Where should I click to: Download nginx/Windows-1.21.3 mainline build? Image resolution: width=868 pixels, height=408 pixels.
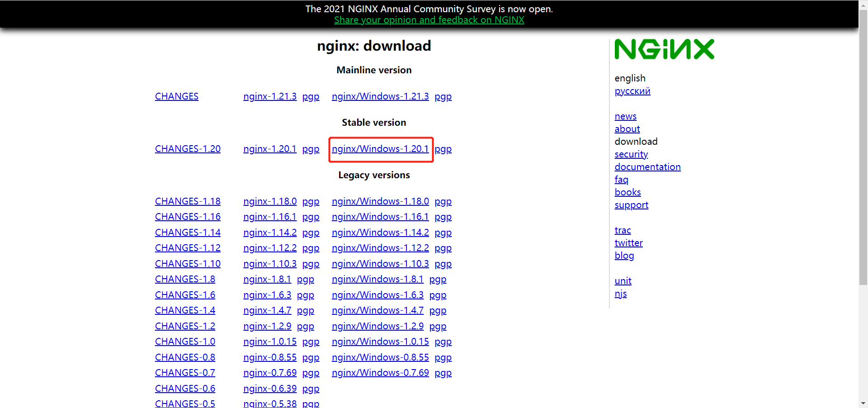pyautogui.click(x=380, y=96)
